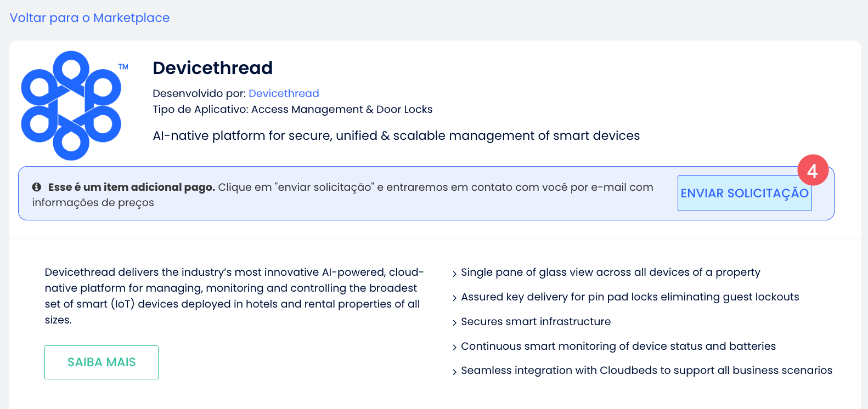This screenshot has width=868, height=409.
Task: Click the Devicethread app title heading
Action: (212, 68)
